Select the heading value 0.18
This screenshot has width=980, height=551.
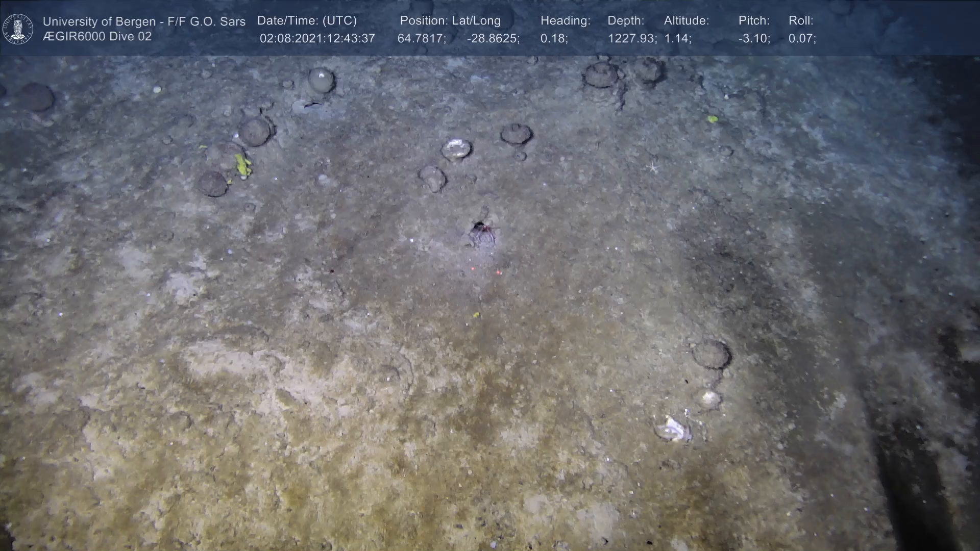point(554,38)
